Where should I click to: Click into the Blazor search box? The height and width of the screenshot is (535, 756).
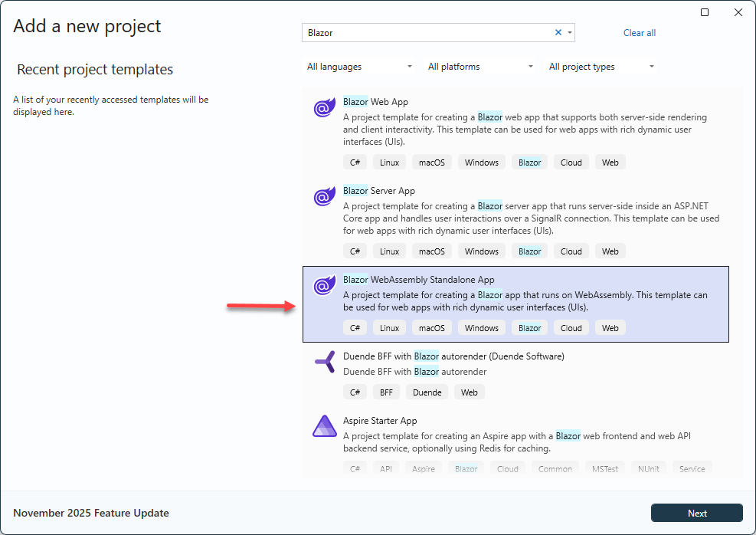coord(425,33)
